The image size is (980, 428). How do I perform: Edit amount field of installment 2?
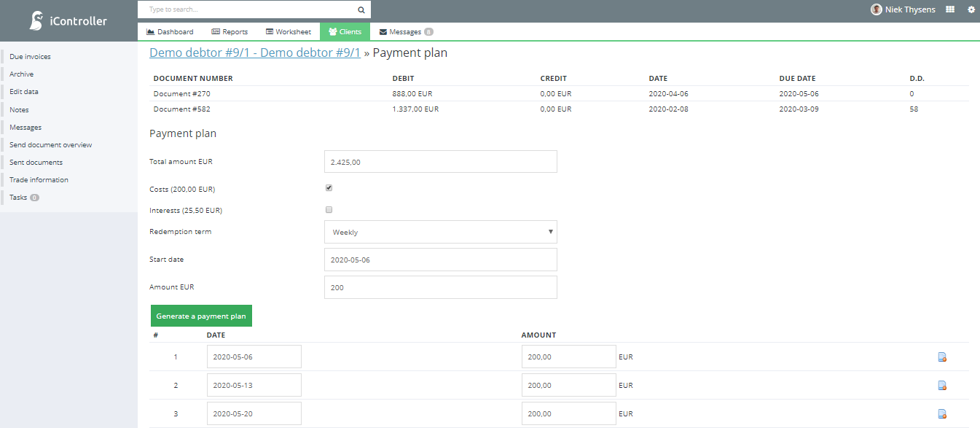(x=568, y=385)
